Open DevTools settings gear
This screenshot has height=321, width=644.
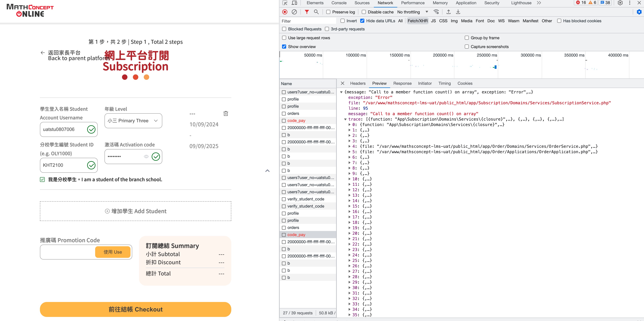(x=620, y=3)
